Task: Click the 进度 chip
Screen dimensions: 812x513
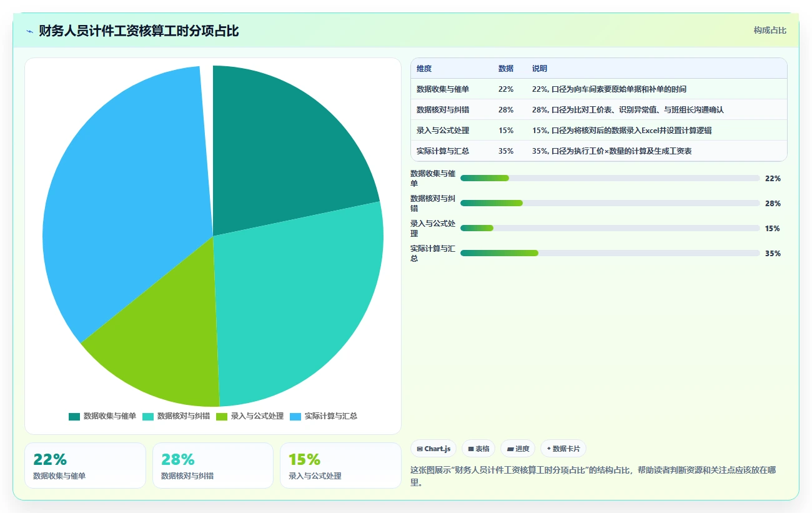Action: pos(518,449)
